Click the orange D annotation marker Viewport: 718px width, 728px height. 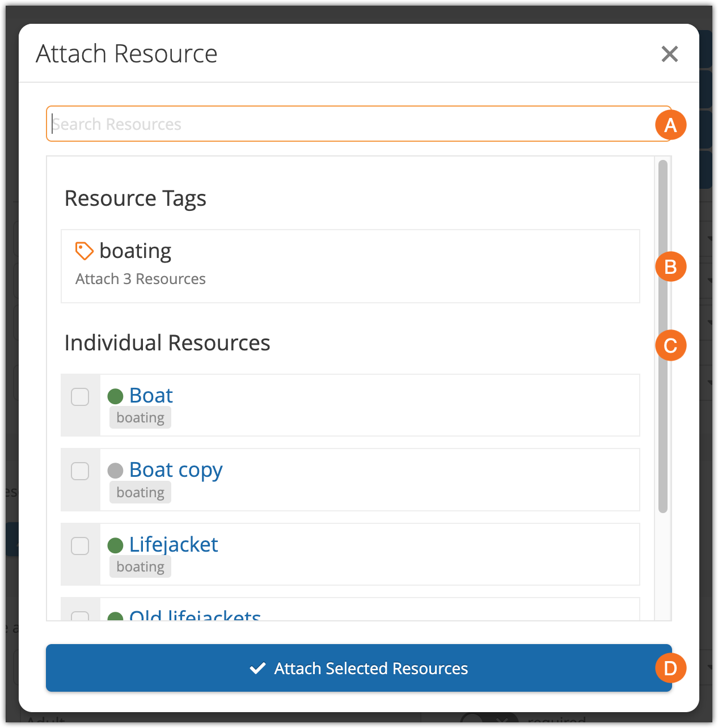(x=670, y=668)
